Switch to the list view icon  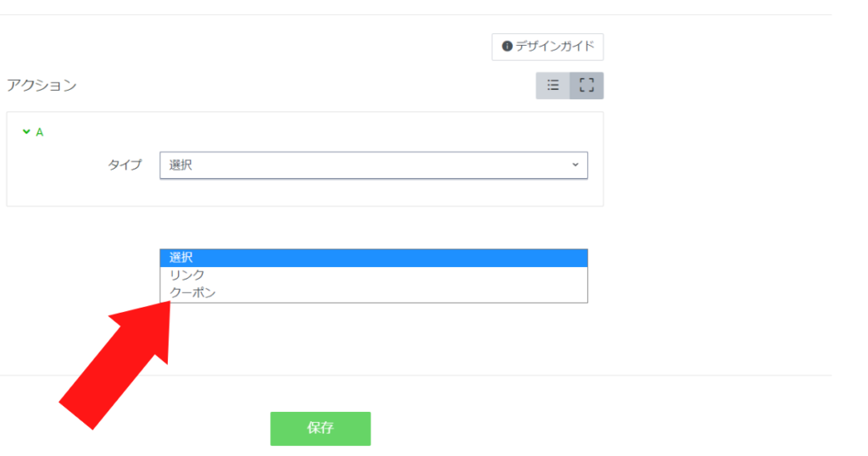(x=553, y=86)
